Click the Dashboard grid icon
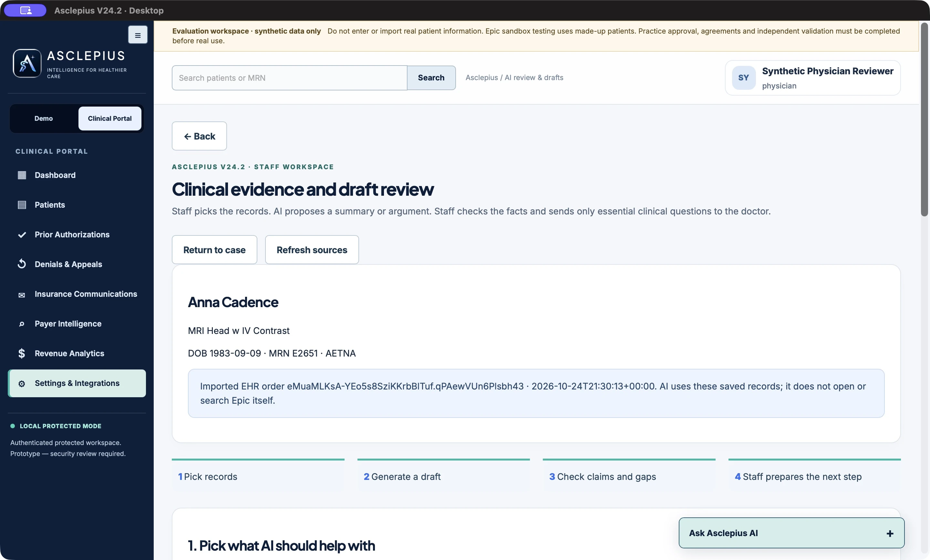 22,175
